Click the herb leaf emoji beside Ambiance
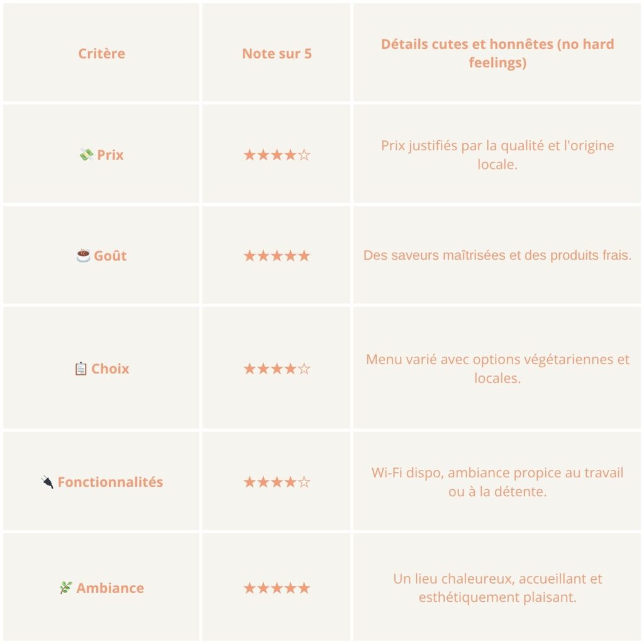The height and width of the screenshot is (644, 644). (65, 587)
